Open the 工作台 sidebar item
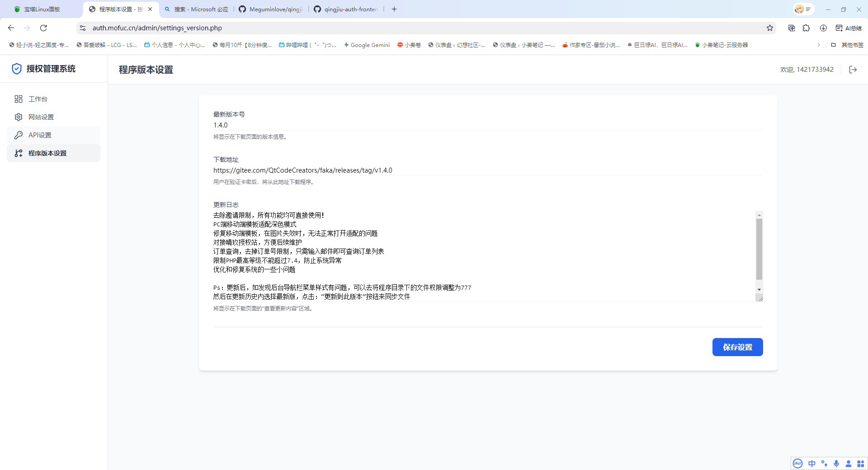The height and width of the screenshot is (470, 868). point(38,99)
